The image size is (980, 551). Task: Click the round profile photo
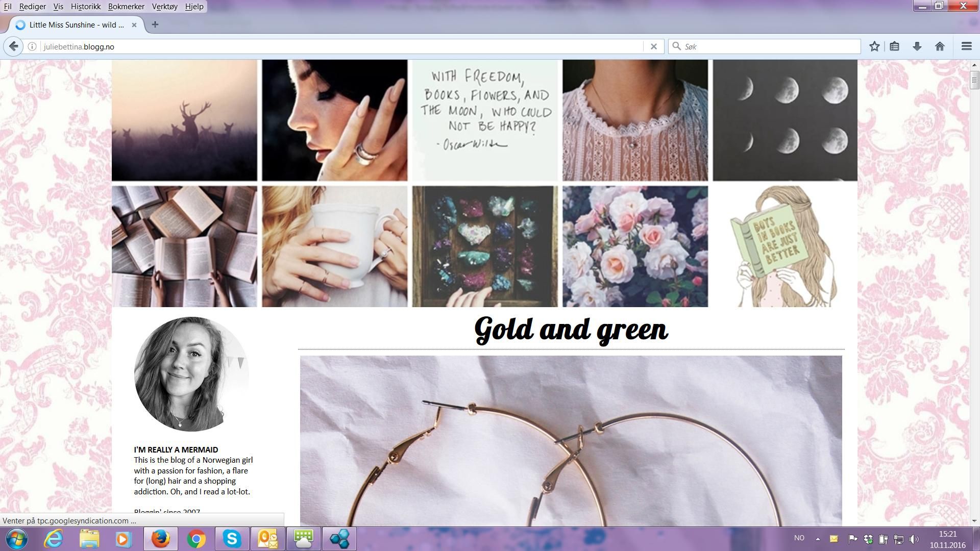(x=191, y=374)
